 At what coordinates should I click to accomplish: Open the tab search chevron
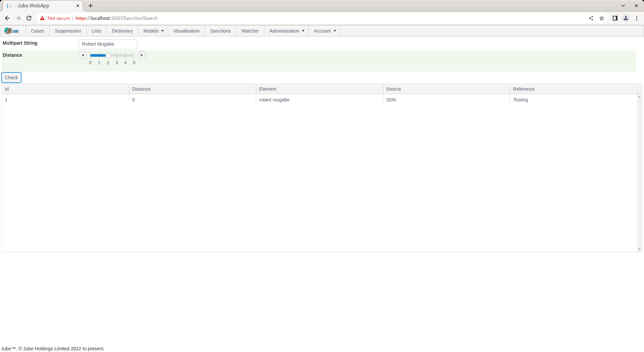pyautogui.click(x=623, y=6)
